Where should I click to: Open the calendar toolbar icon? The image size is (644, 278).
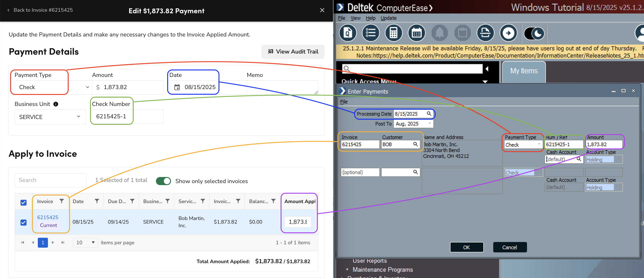pyautogui.click(x=417, y=33)
